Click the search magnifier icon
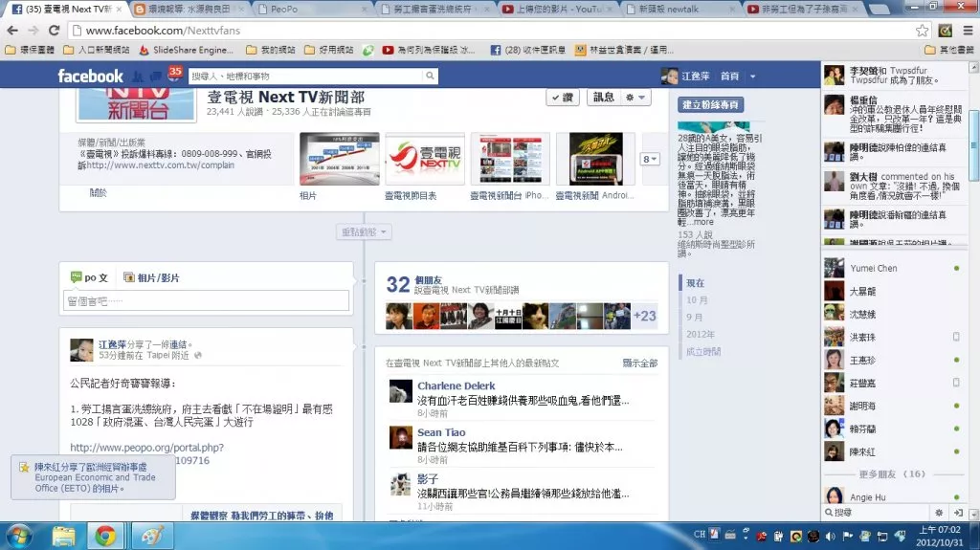The image size is (980, 550). (430, 76)
